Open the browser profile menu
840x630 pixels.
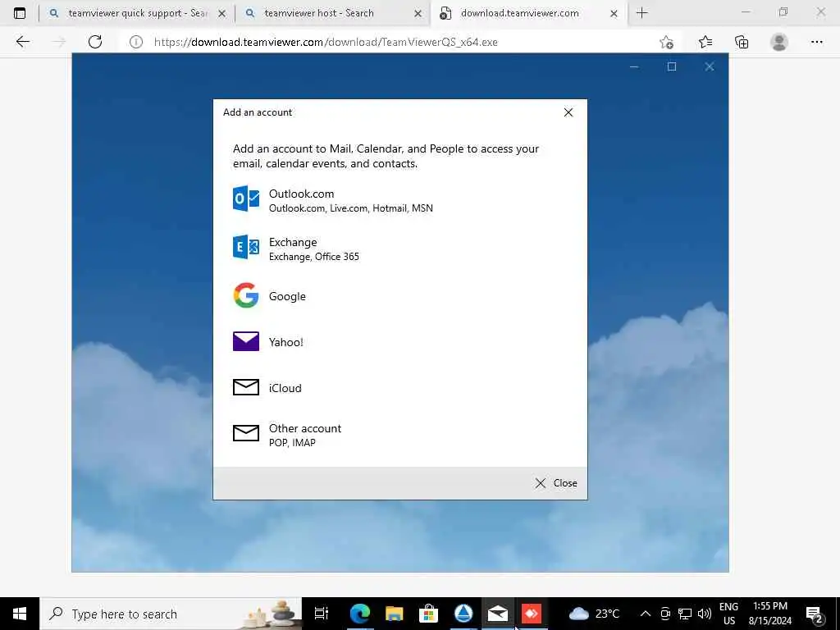pos(779,42)
